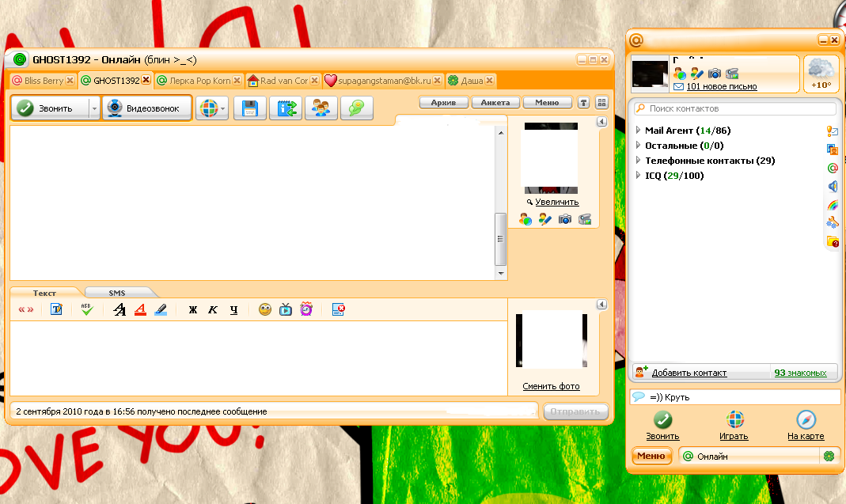Open the Архив button
Image resolution: width=846 pixels, height=504 pixels.
pyautogui.click(x=443, y=103)
